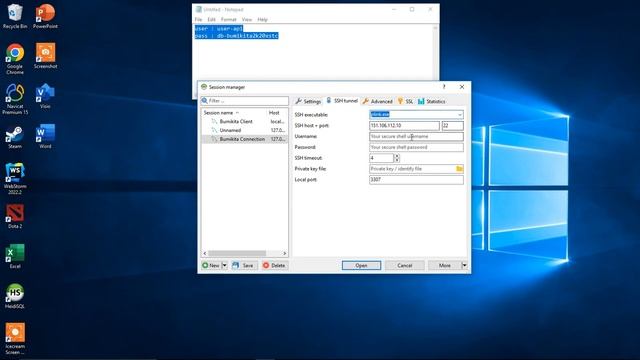
Task: Open the HeidiSQL desktop shortcut
Action: [x=15, y=296]
